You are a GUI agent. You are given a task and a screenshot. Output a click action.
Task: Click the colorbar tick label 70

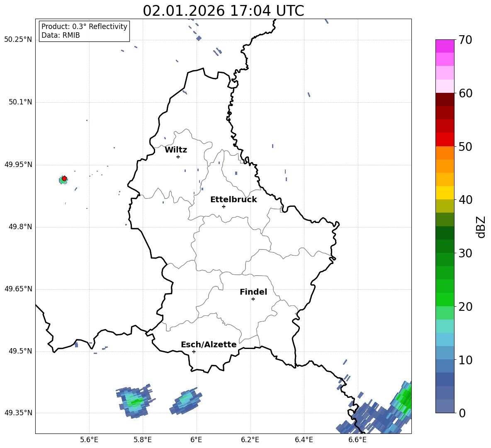[x=465, y=40]
